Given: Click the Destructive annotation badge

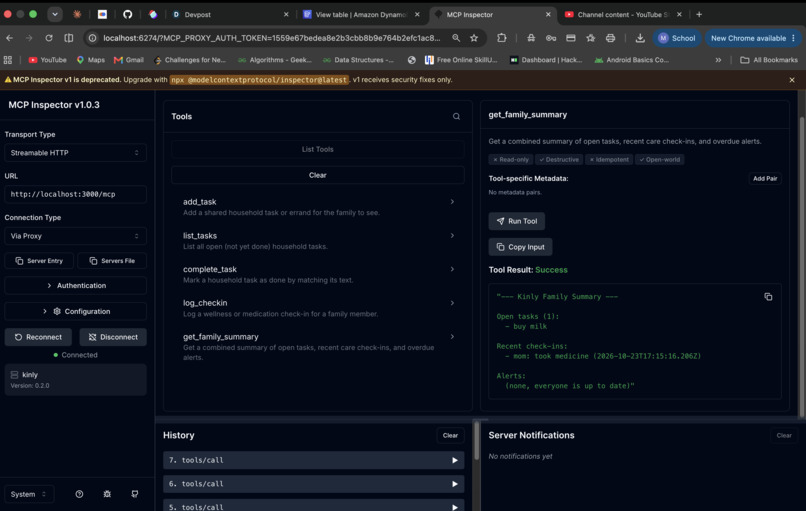Looking at the screenshot, I should point(559,160).
